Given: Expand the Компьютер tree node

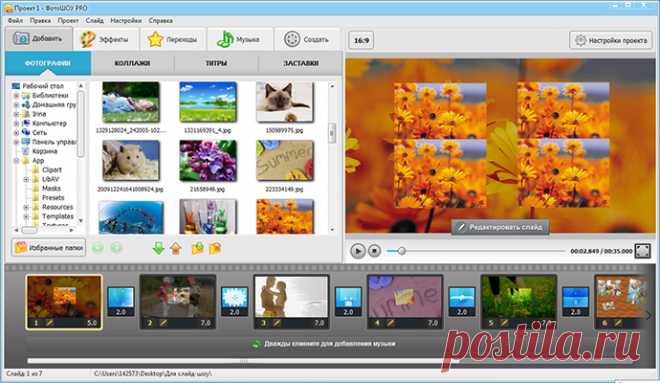Looking at the screenshot, I should click(x=16, y=123).
